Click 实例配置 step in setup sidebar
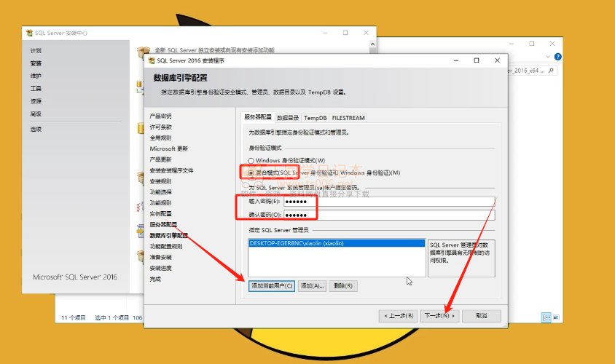This screenshot has height=364, width=615. click(x=160, y=213)
